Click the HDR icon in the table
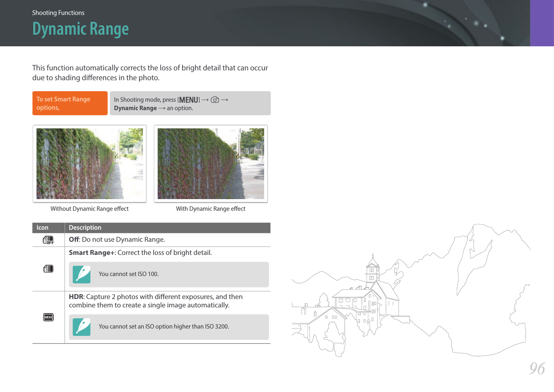 click(x=48, y=317)
